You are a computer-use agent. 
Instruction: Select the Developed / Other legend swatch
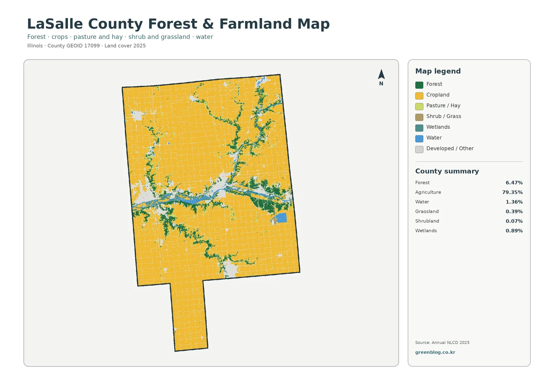[x=419, y=150]
